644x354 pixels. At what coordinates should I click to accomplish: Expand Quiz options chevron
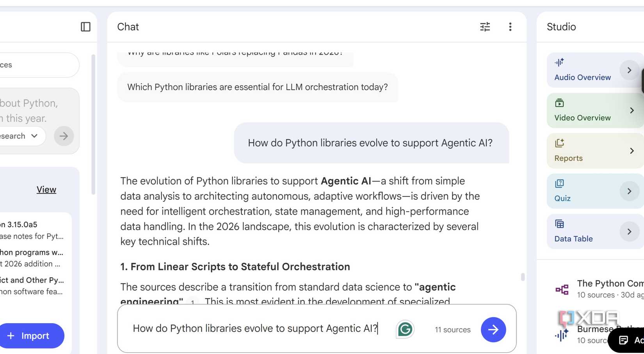(629, 191)
